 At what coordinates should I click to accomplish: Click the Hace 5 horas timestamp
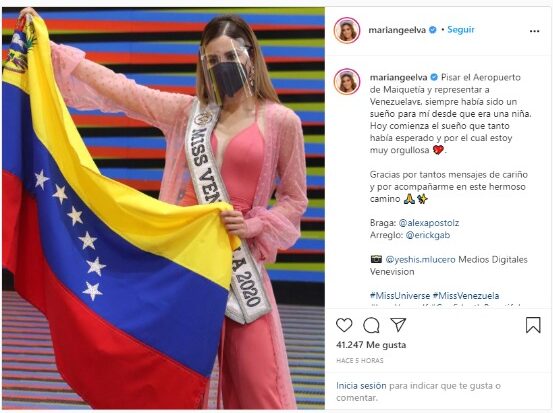pyautogui.click(x=359, y=360)
